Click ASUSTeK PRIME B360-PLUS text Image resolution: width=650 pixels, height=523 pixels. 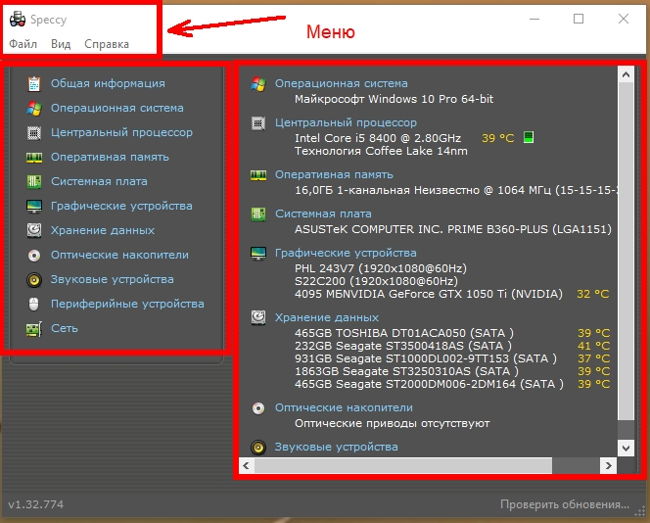click(x=453, y=229)
